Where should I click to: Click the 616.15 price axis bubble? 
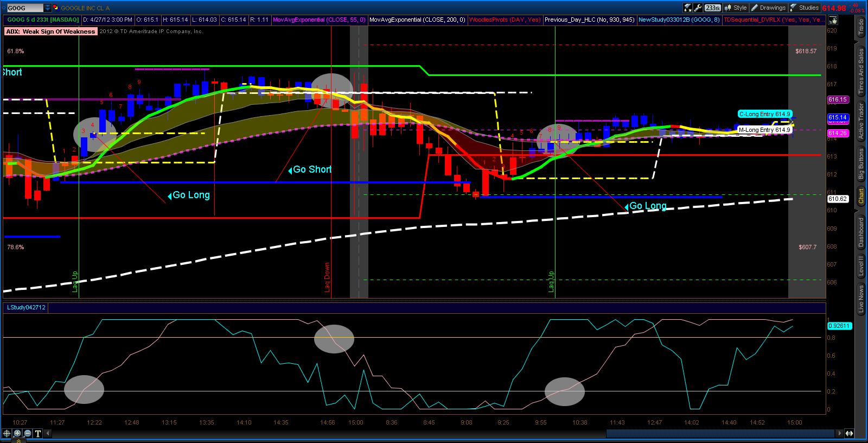click(838, 99)
